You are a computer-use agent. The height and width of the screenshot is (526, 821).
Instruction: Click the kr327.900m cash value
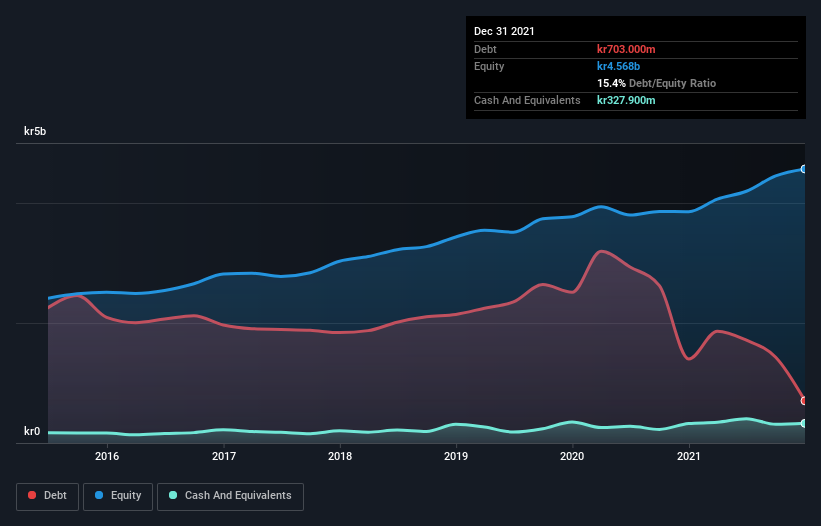point(626,100)
